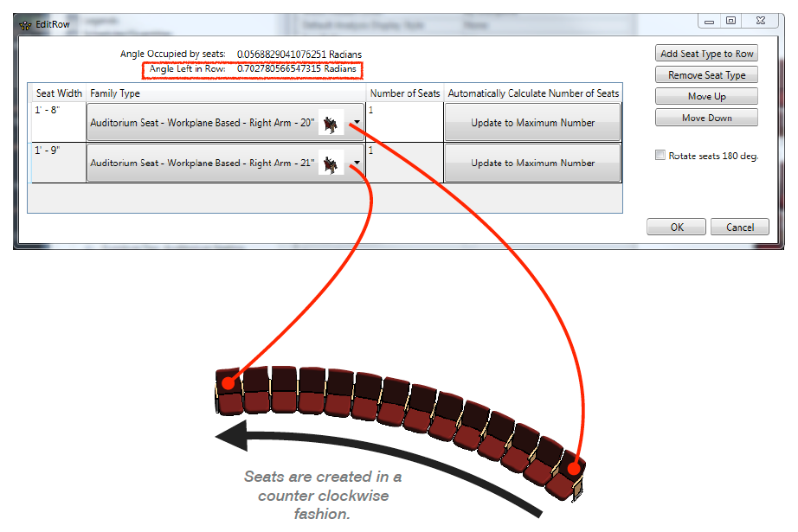Viewport: 798px width, 532px height.
Task: Click the 20" auditorium seat preview icon
Action: click(330, 122)
